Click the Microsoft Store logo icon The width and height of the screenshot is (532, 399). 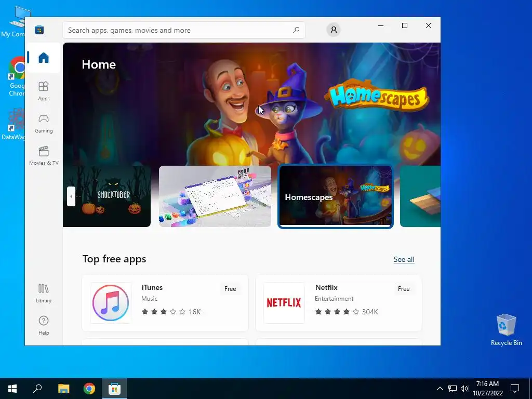point(39,30)
